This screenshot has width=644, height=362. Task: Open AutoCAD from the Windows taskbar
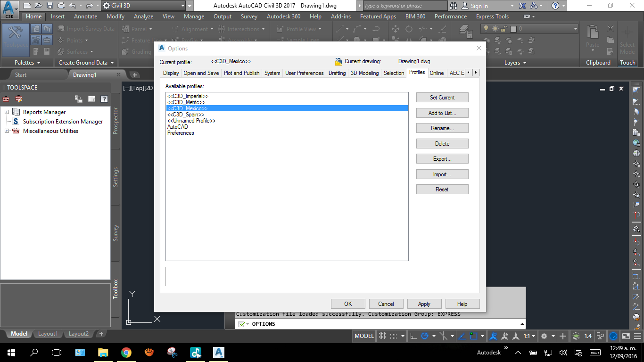coord(218,352)
